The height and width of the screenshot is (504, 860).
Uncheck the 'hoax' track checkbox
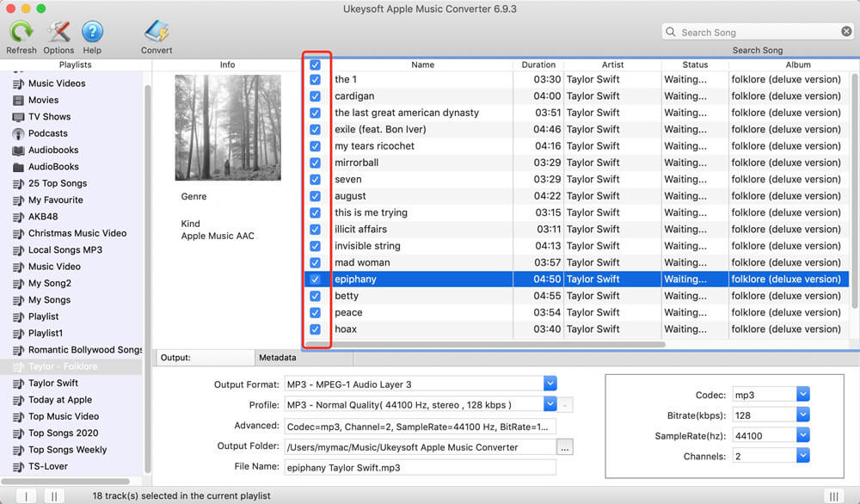coord(315,329)
